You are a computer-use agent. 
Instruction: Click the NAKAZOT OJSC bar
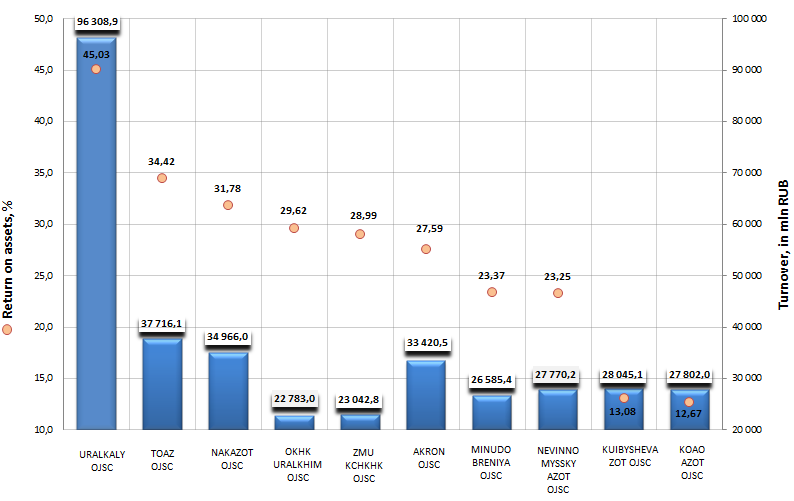[228, 391]
